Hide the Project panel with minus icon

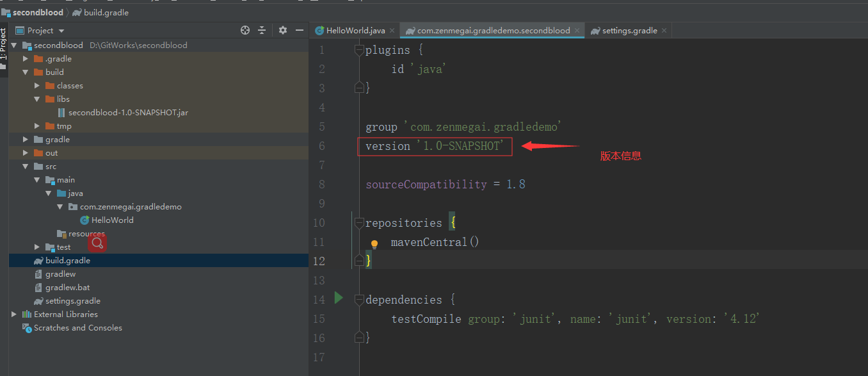click(298, 30)
